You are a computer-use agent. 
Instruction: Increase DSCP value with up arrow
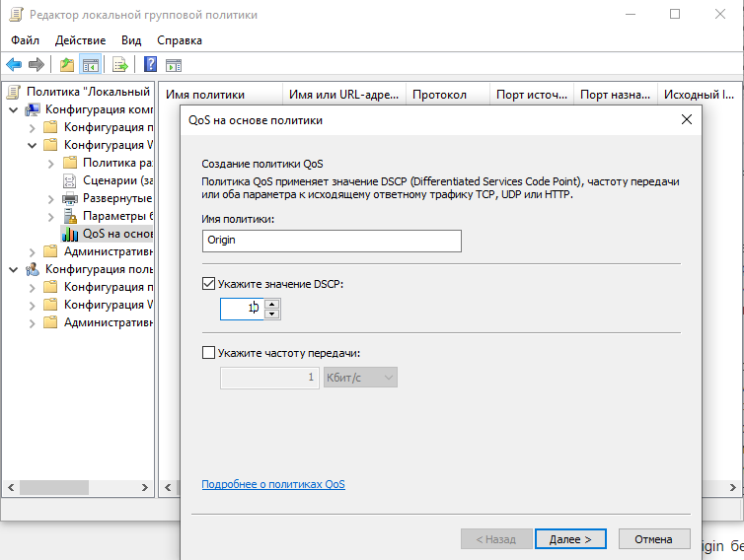[272, 304]
